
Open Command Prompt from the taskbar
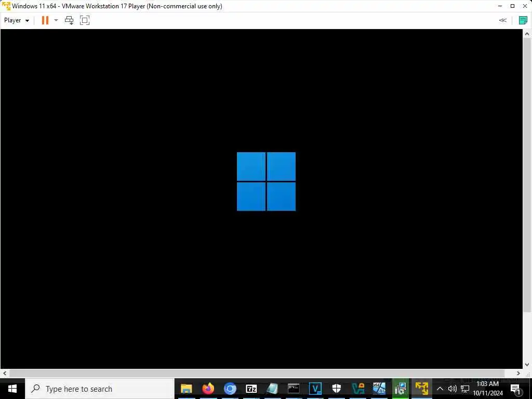pyautogui.click(x=294, y=389)
